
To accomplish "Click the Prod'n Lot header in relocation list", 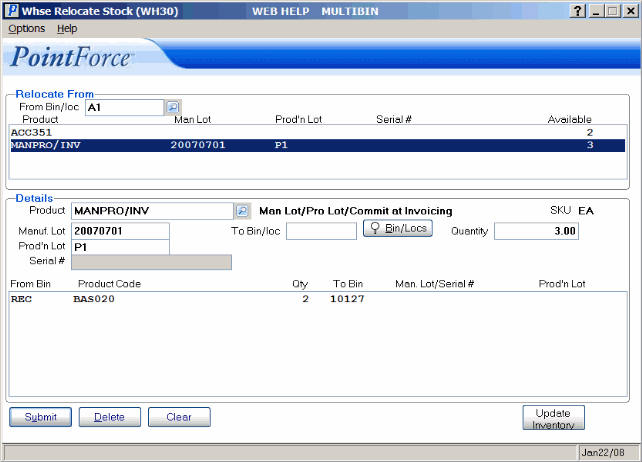I will (x=562, y=284).
